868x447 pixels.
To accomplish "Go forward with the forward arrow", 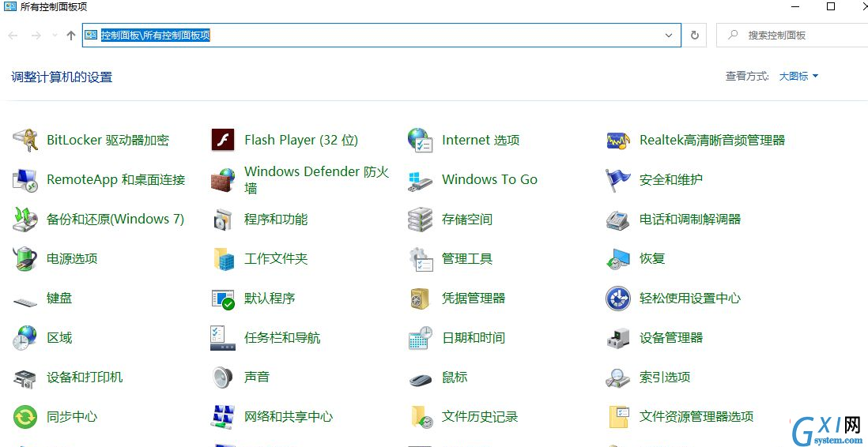I will [x=36, y=36].
